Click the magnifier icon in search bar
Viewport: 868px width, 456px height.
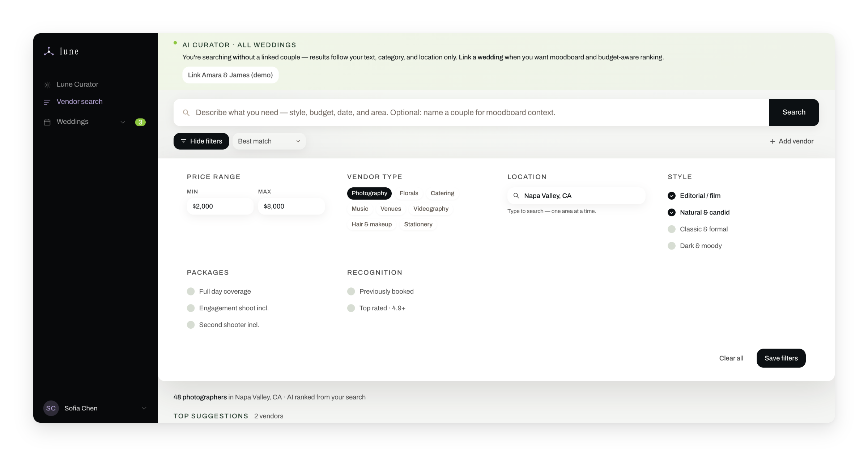tap(186, 113)
